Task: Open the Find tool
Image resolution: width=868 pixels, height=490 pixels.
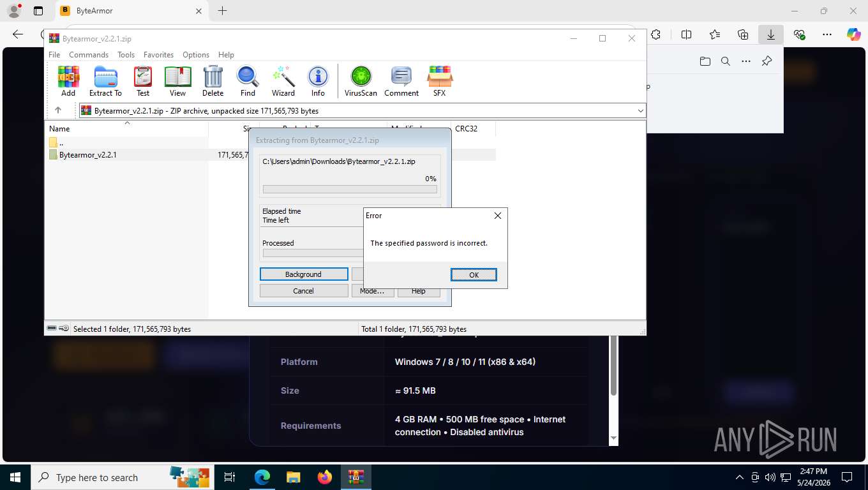Action: click(248, 81)
